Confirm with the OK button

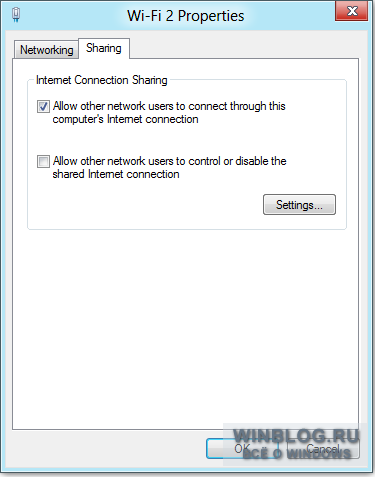(x=242, y=449)
